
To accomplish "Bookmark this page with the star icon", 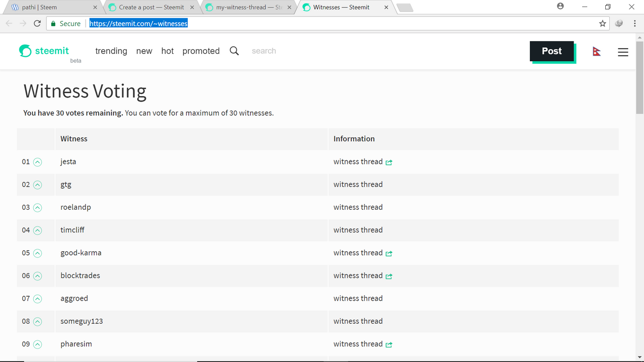I will click(603, 24).
